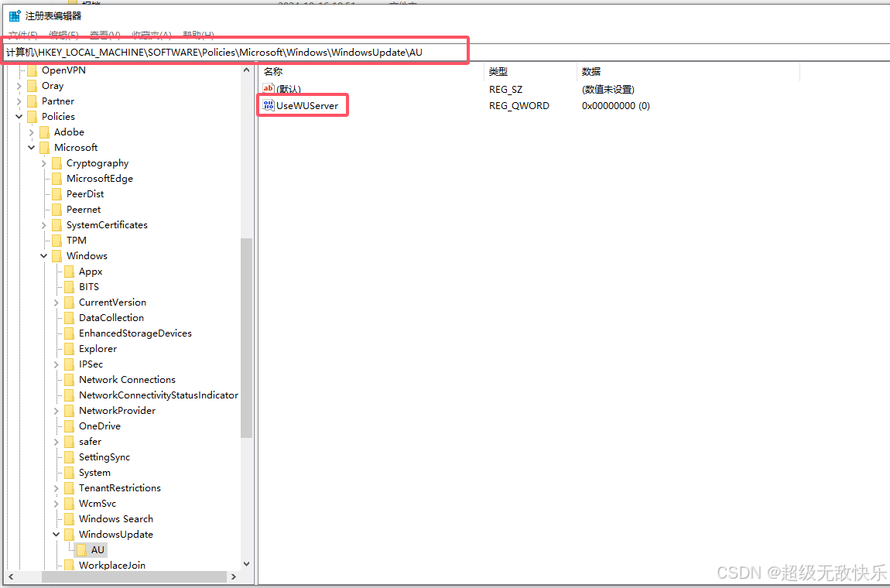Click the folder icon beside Peernet
Image resolution: width=890 pixels, height=588 pixels.
pyautogui.click(x=56, y=210)
